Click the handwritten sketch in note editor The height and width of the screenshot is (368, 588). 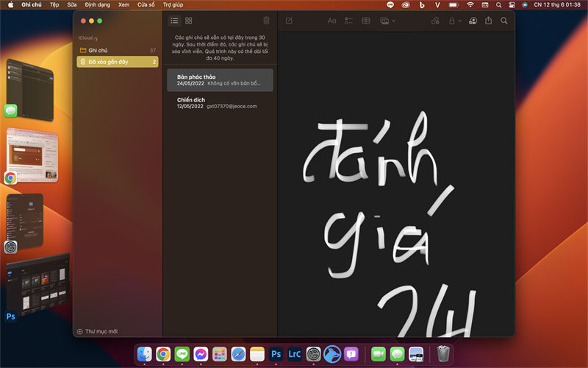(388, 224)
